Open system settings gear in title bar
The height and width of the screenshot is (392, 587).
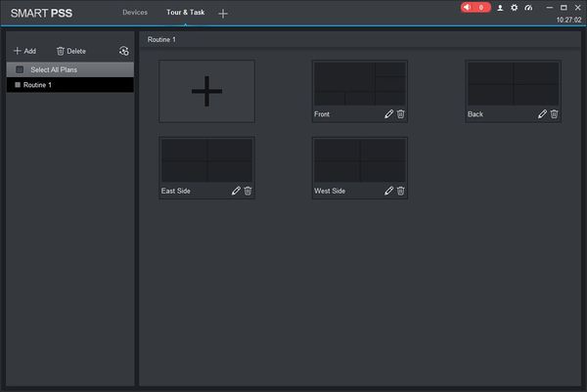pyautogui.click(x=514, y=8)
